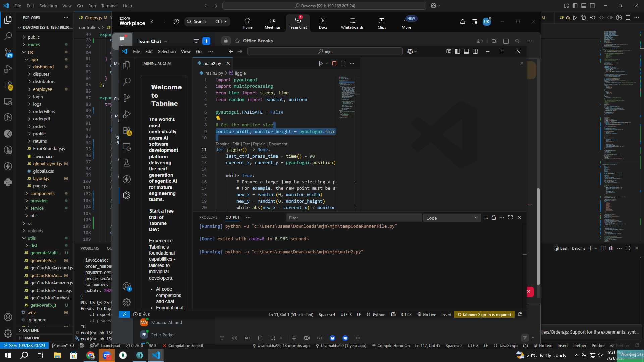Open Terminal menu in Devoms VS Code
Image resolution: width=644 pixels, height=362 pixels.
click(109, 6)
